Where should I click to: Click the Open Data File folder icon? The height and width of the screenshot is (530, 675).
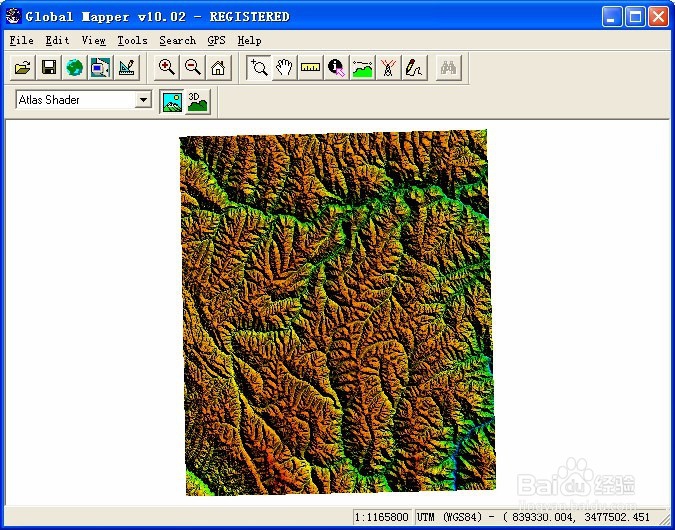tap(22, 68)
